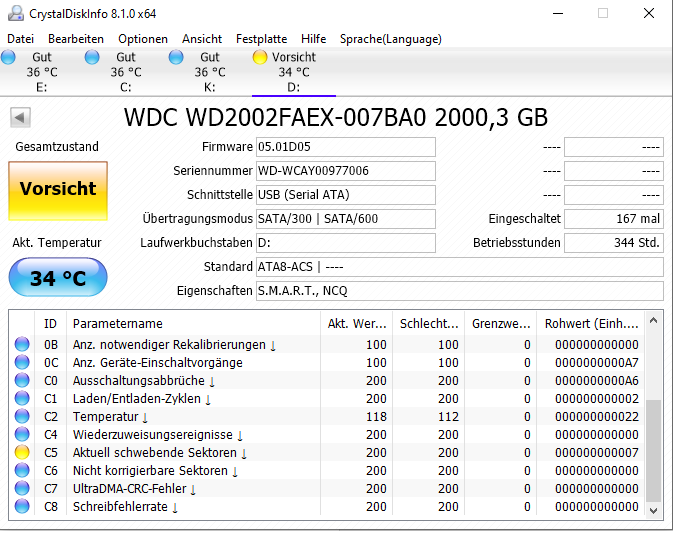
Task: Open the Festplatte menu
Action: 261,39
